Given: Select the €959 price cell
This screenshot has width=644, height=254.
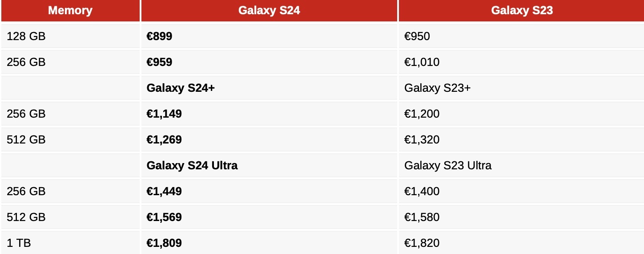Looking at the screenshot, I should (159, 62).
